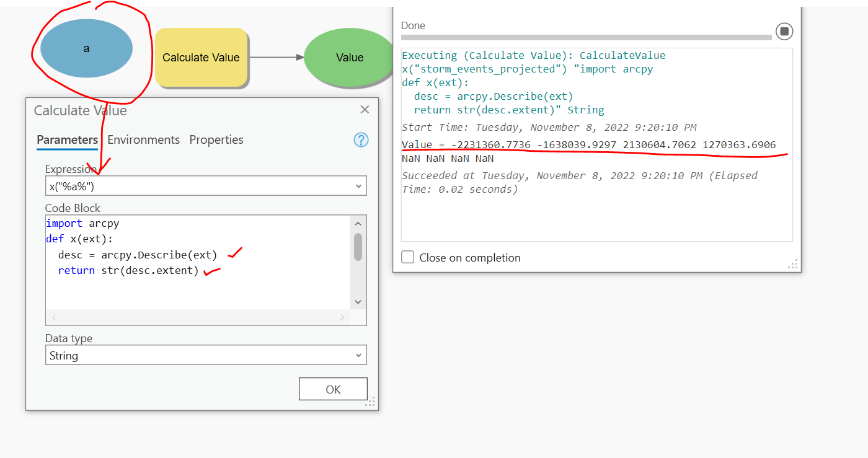Open the Data type dropdown

click(358, 355)
